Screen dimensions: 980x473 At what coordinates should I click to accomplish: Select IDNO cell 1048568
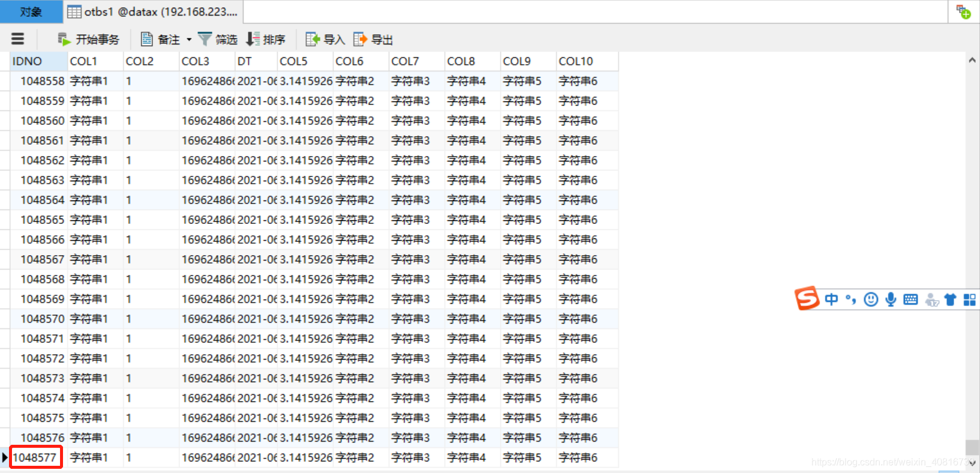click(38, 279)
